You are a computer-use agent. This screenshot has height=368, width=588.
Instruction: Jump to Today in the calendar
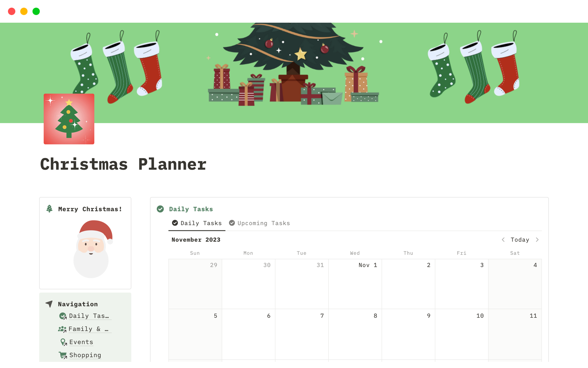point(520,240)
